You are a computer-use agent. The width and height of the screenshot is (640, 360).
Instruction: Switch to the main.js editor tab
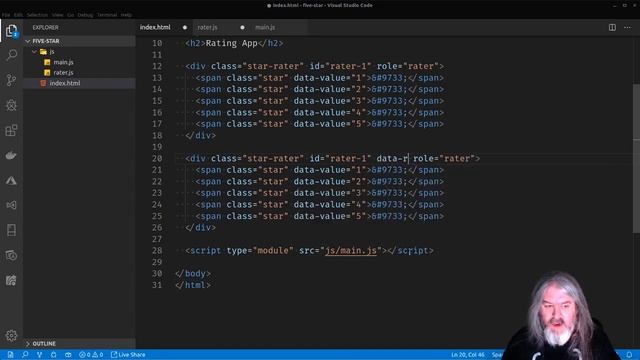(x=265, y=27)
